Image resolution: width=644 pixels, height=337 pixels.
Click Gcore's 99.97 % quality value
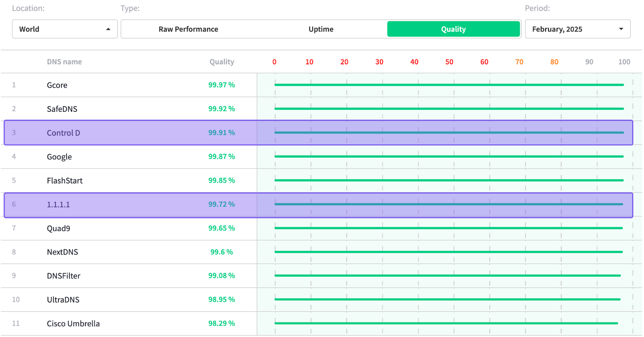222,85
